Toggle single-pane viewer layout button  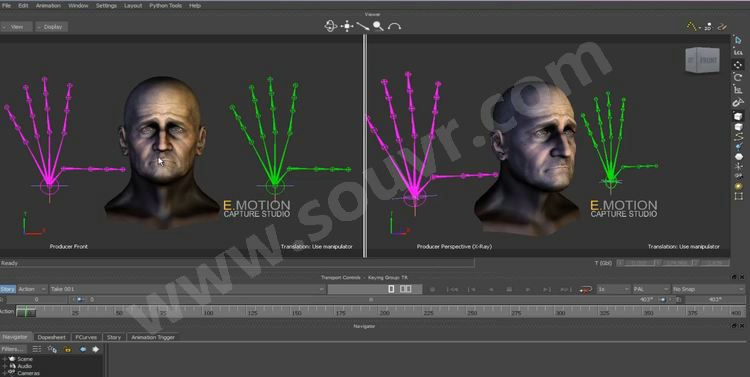pos(391,289)
